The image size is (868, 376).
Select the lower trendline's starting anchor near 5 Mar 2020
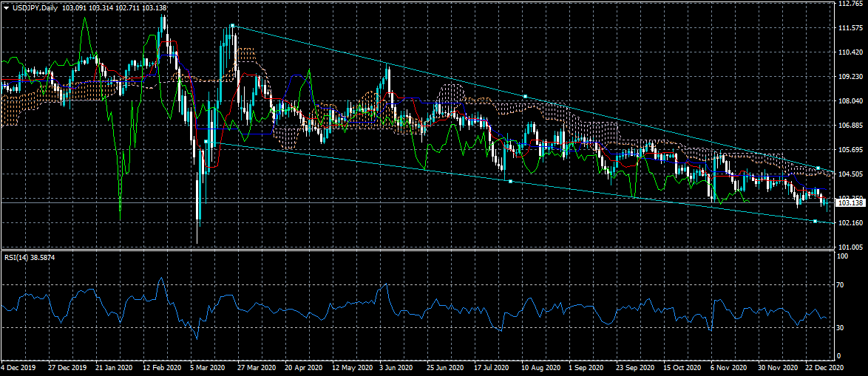pos(206,142)
